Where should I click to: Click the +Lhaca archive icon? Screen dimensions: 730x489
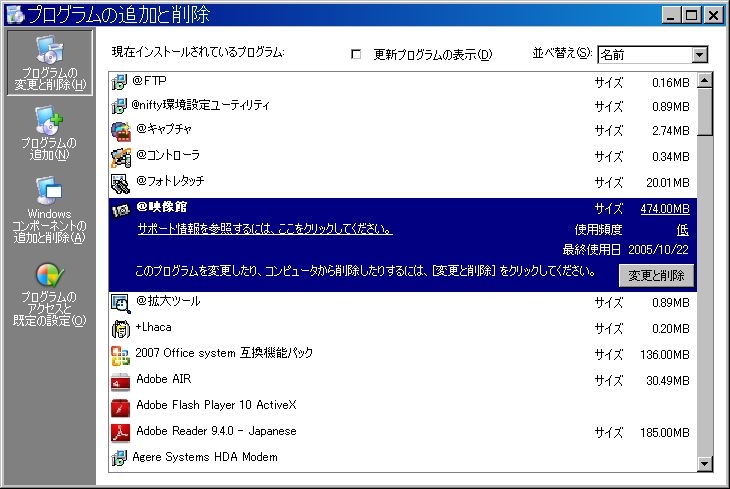tap(121, 329)
